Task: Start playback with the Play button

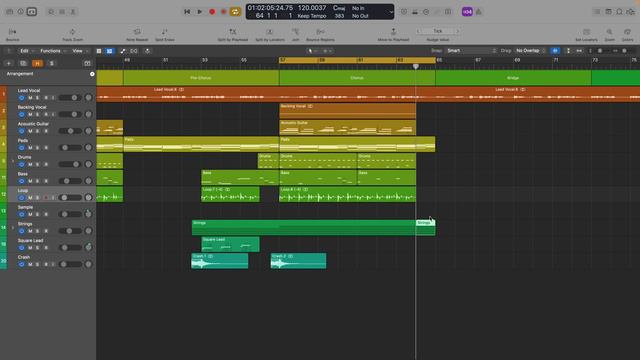Action: pos(200,12)
